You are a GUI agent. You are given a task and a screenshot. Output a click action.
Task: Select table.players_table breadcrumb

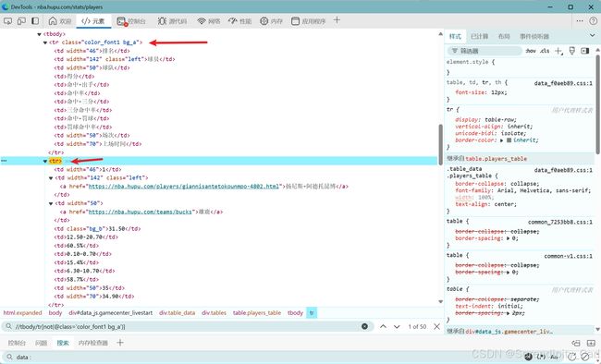point(257,313)
